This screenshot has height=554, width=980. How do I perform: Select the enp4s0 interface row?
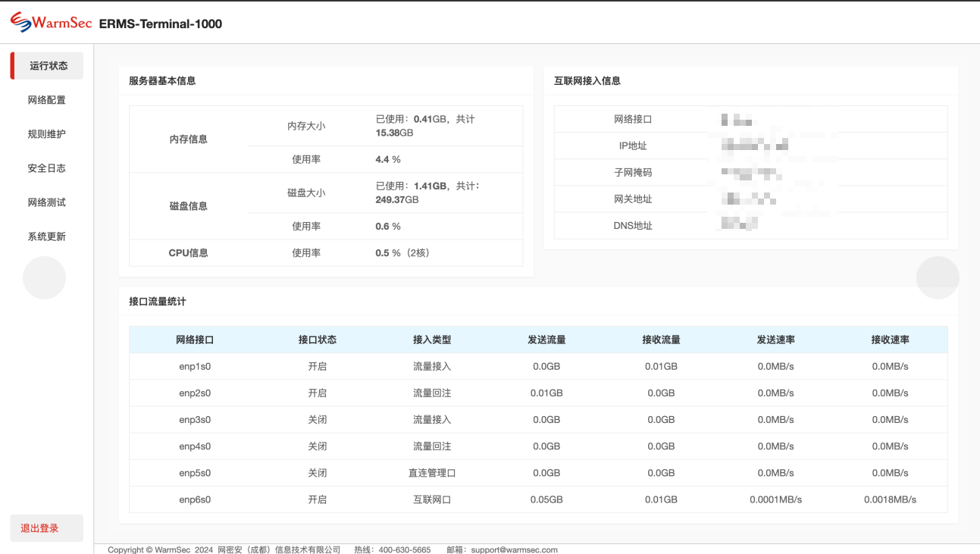click(538, 446)
